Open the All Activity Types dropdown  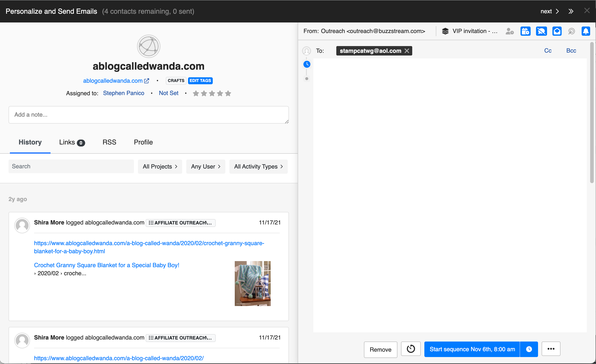tap(258, 166)
